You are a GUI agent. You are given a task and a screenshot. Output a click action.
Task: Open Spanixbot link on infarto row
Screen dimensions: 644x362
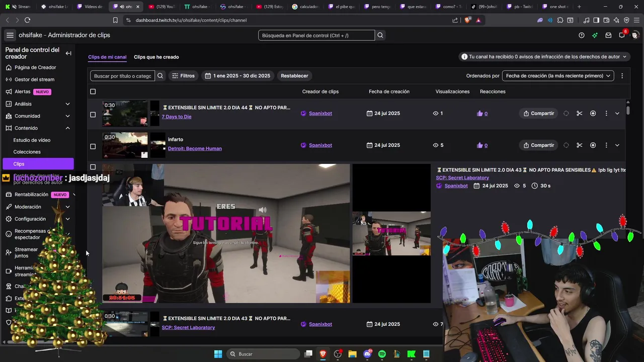click(320, 145)
